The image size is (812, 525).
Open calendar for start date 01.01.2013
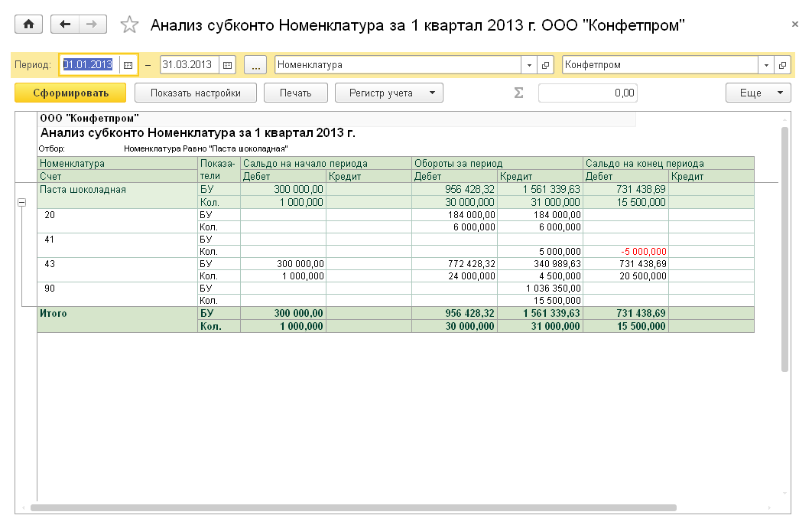click(128, 65)
